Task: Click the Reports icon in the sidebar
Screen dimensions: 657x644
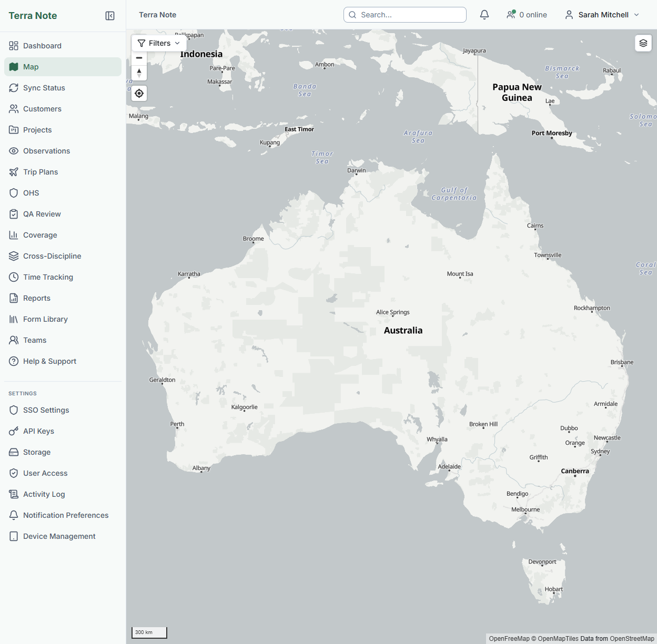Action: click(x=14, y=298)
